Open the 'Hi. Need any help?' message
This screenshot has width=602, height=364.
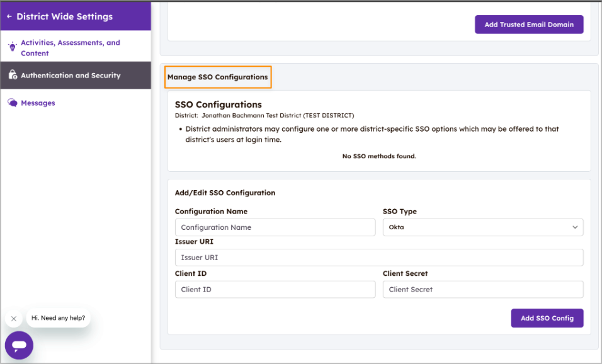click(x=58, y=318)
